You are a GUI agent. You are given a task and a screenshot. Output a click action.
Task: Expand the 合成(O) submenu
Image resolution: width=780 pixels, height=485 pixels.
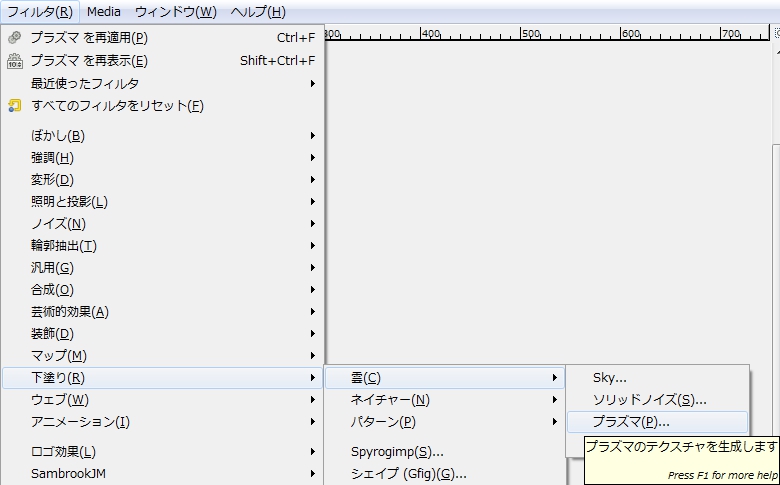[163, 290]
